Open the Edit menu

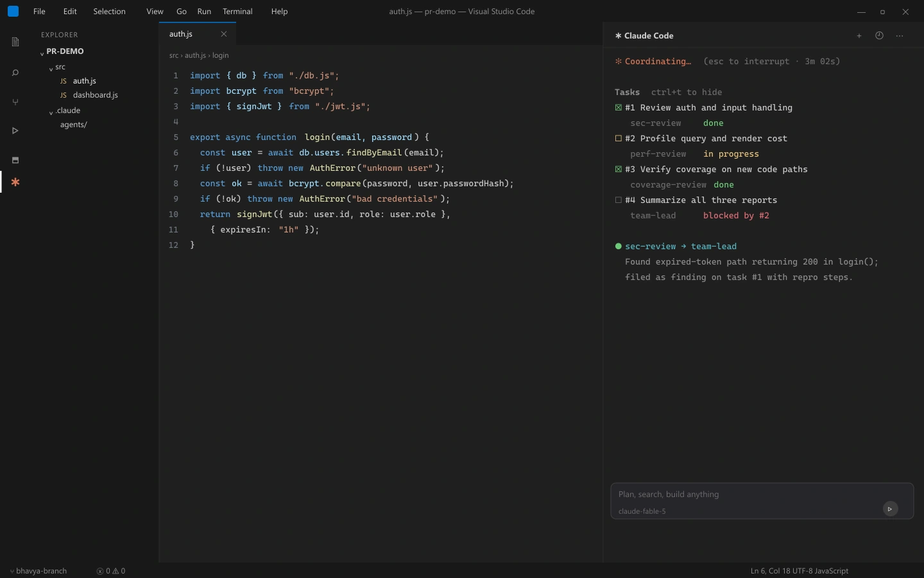click(70, 12)
